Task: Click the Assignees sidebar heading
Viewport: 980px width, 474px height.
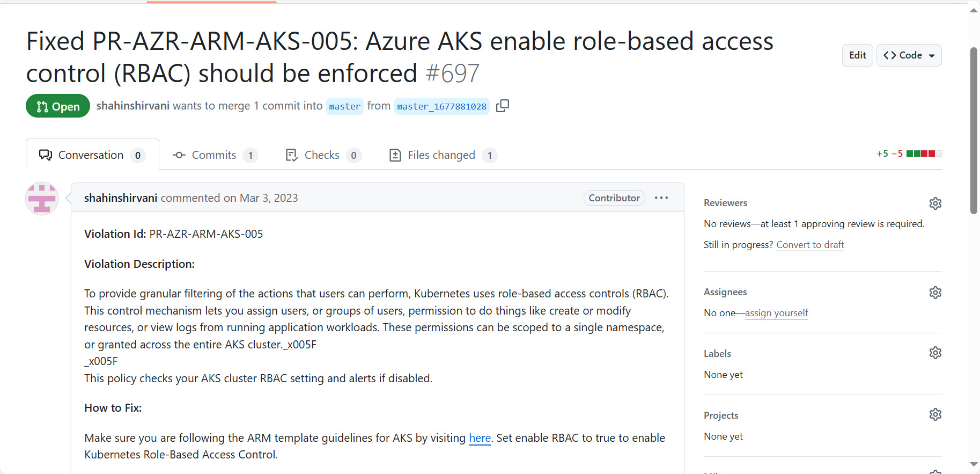Action: coord(725,292)
